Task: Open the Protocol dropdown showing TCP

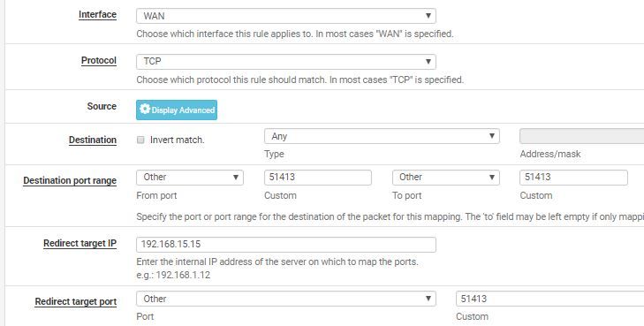Action: 286,62
